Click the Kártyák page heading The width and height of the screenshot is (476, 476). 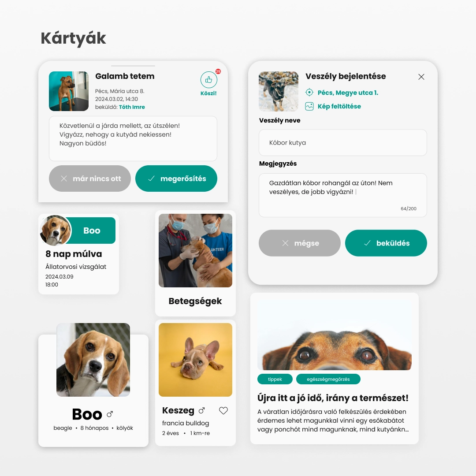(x=74, y=38)
